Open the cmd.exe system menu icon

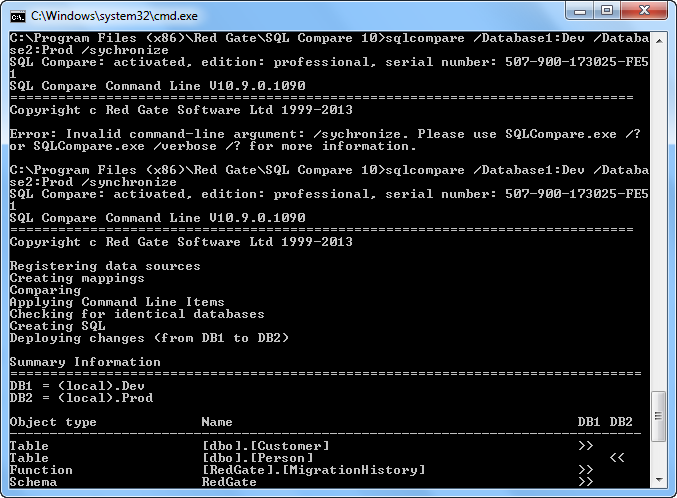coord(16,15)
